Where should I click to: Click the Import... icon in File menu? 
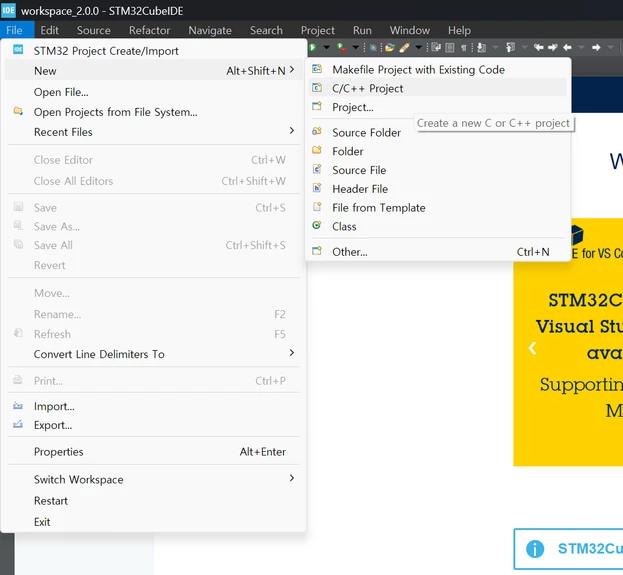click(18, 406)
